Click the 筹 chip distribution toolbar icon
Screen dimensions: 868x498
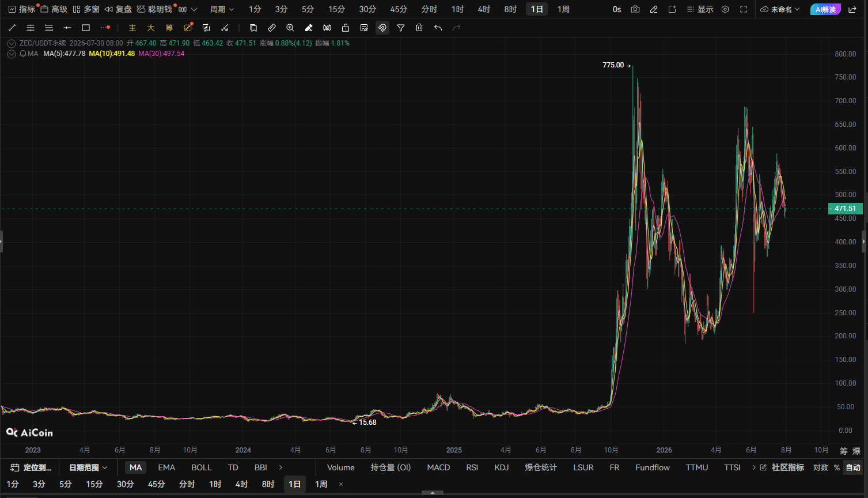coord(169,28)
